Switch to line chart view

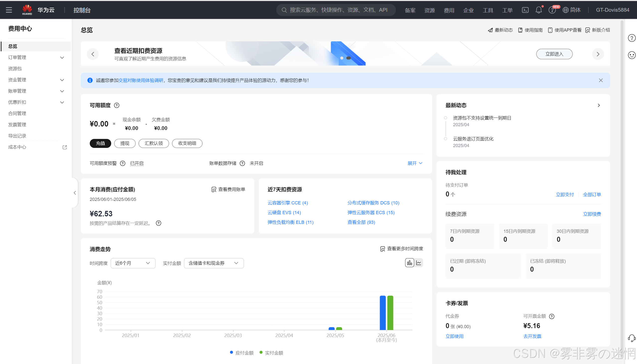[x=419, y=263]
